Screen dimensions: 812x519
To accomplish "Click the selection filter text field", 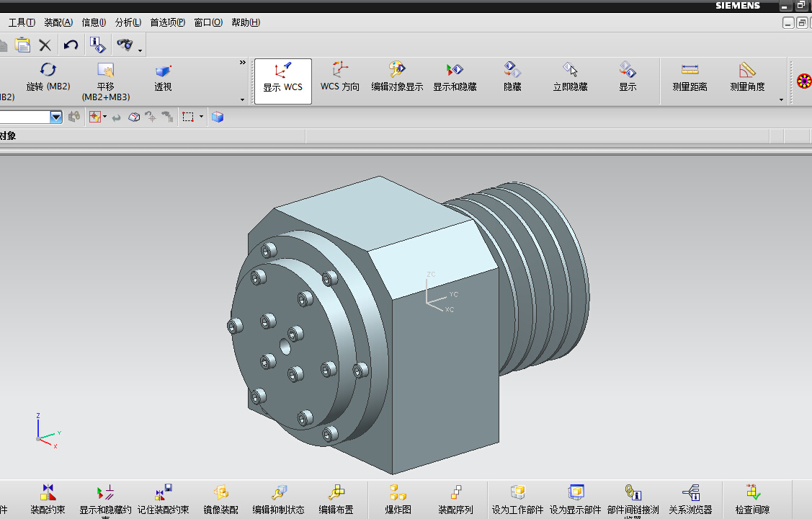I will 24,117.
